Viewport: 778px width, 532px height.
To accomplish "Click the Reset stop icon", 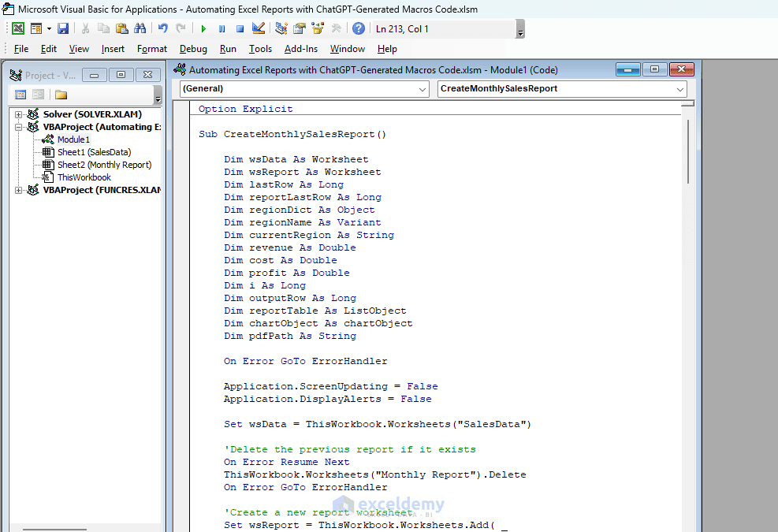I will coord(240,29).
